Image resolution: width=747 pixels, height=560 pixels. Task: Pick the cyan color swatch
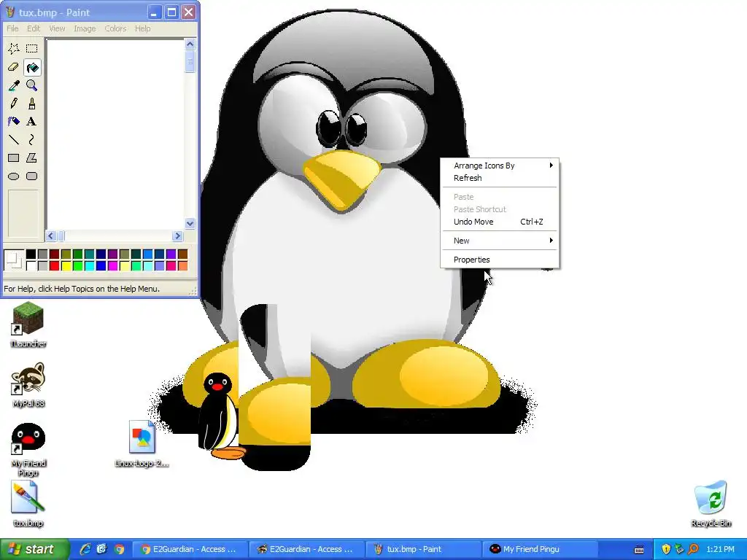coord(89,265)
